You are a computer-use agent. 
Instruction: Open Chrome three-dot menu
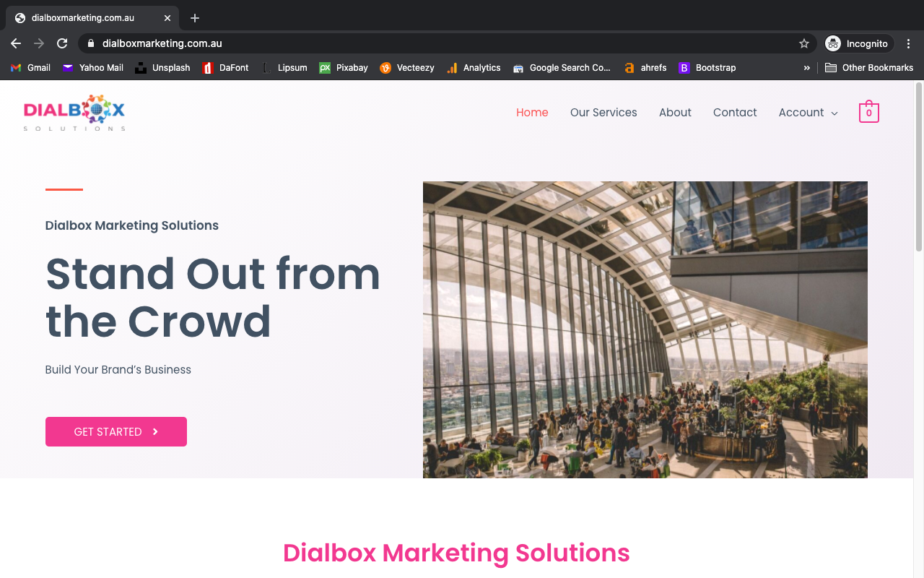click(909, 43)
